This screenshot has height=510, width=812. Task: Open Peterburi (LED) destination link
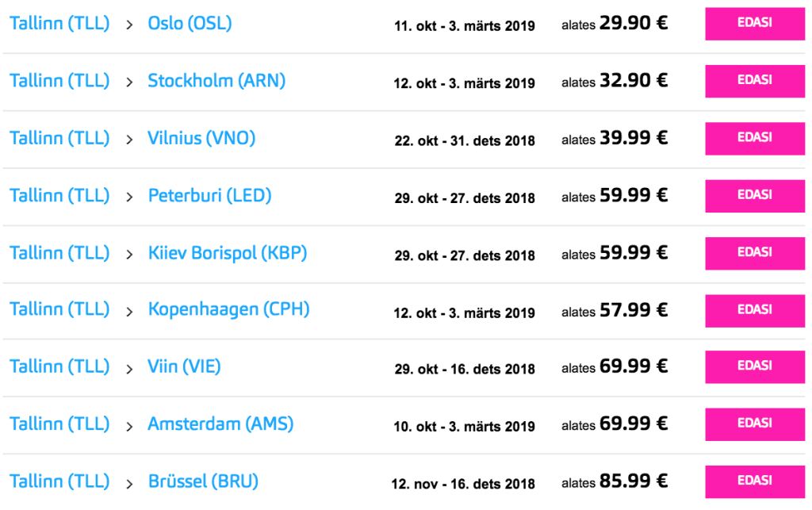tap(209, 196)
